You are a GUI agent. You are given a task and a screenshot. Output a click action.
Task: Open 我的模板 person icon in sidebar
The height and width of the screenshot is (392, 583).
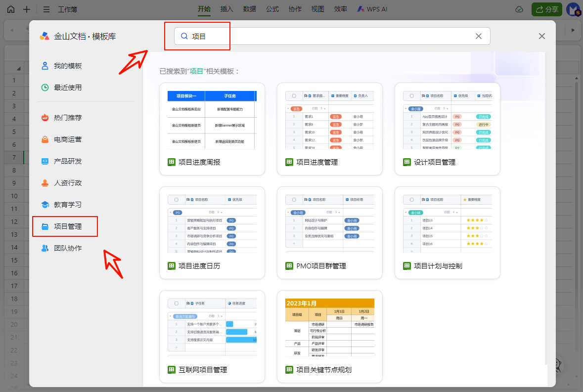(45, 66)
